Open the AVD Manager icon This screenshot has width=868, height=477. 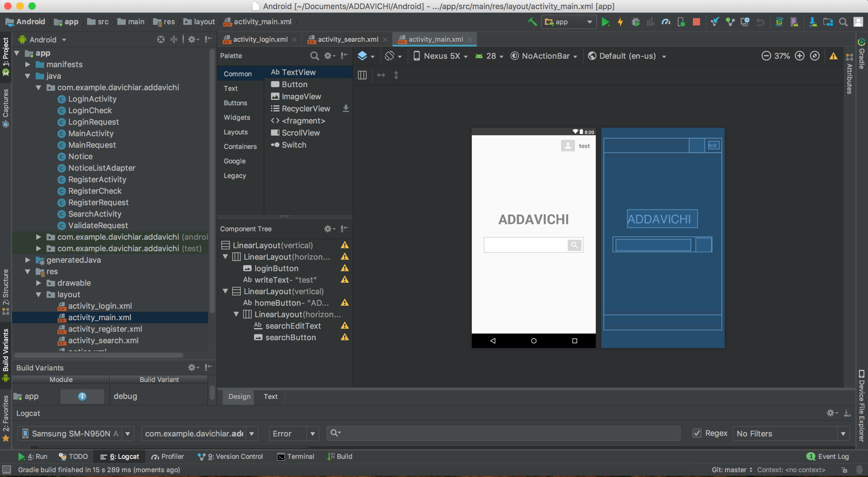pos(795,22)
